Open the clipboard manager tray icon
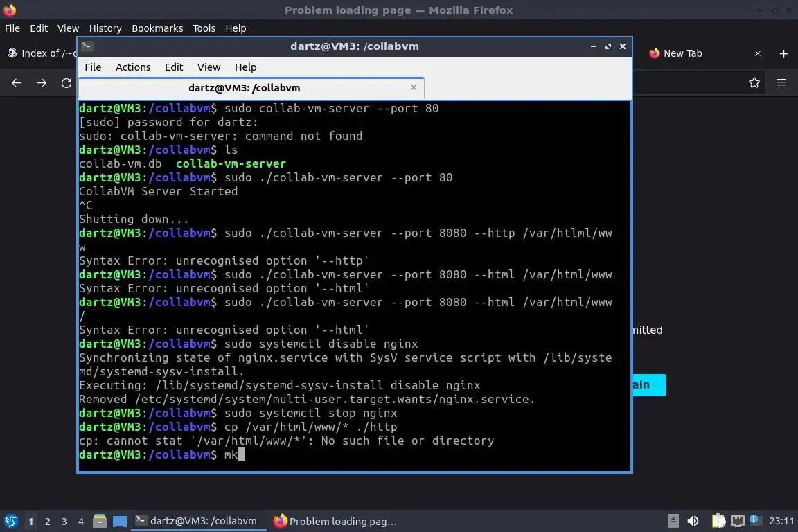This screenshot has height=532, width=798. 718,521
